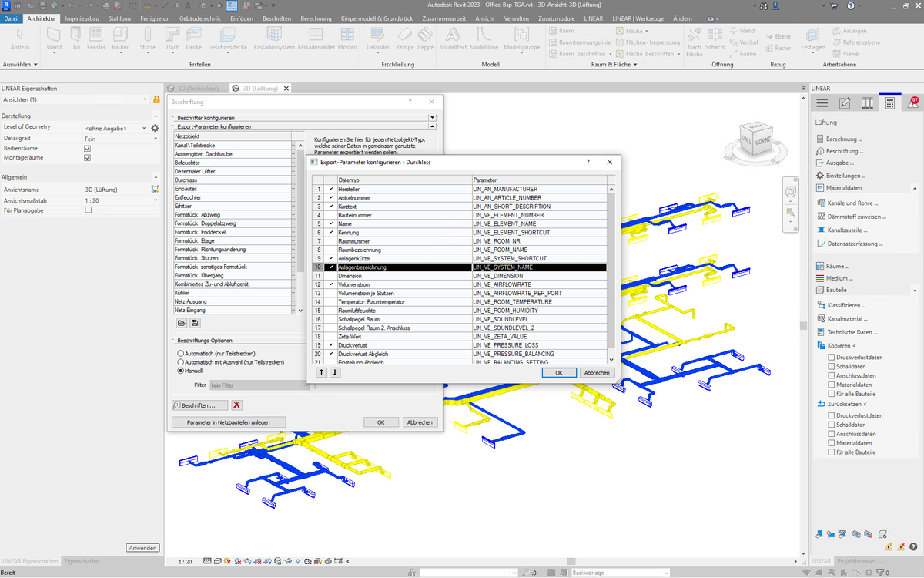
Task: Enable the Schalldaten checkbox under Kopieren
Action: click(x=831, y=367)
